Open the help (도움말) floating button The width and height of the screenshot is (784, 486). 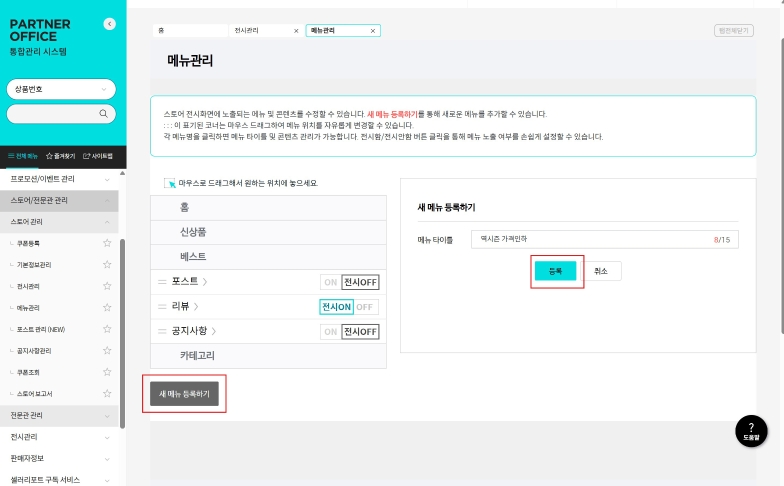coord(752,430)
